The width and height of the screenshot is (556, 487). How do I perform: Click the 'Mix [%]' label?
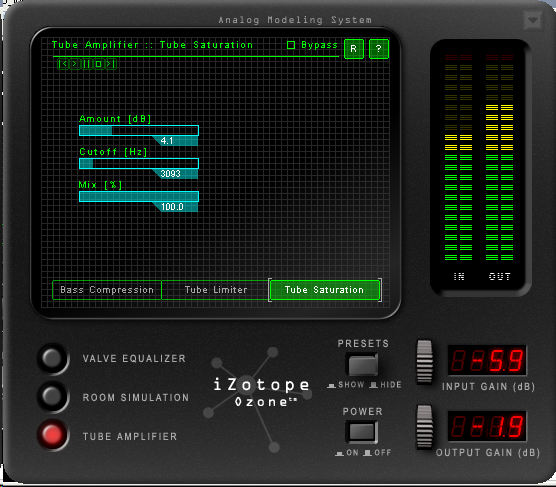[x=100, y=185]
